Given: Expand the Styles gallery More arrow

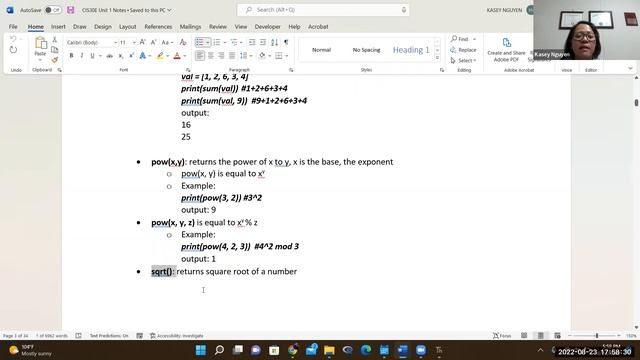Looking at the screenshot, I should tap(437, 58).
